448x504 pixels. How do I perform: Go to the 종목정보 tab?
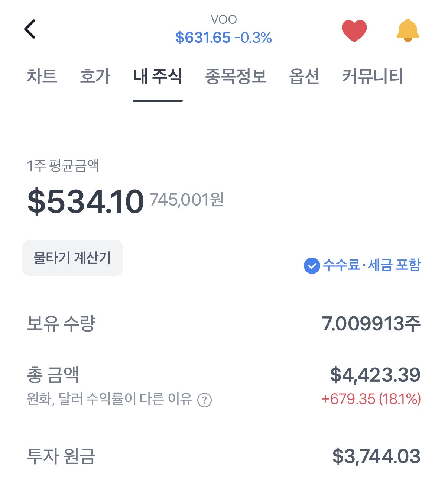coord(236,77)
